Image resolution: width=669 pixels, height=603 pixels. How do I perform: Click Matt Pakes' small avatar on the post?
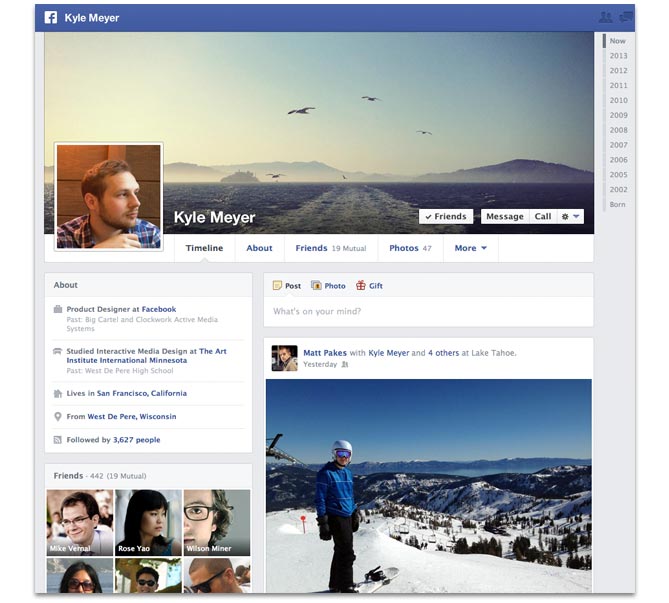click(284, 358)
